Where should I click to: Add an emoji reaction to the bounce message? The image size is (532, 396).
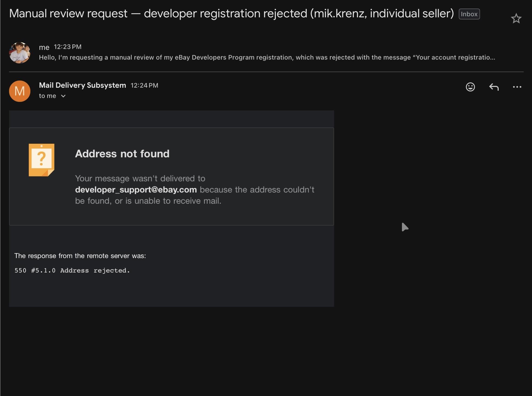pyautogui.click(x=470, y=87)
